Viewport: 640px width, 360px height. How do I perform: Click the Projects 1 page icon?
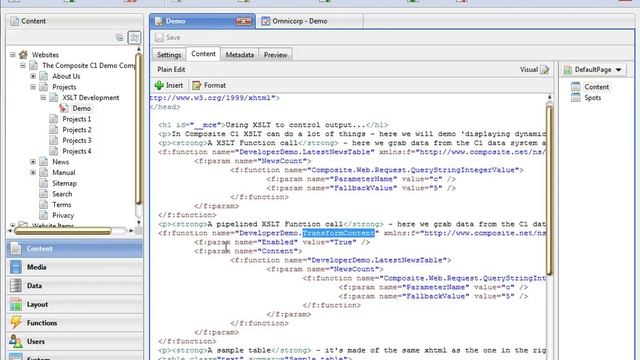[x=53, y=119]
